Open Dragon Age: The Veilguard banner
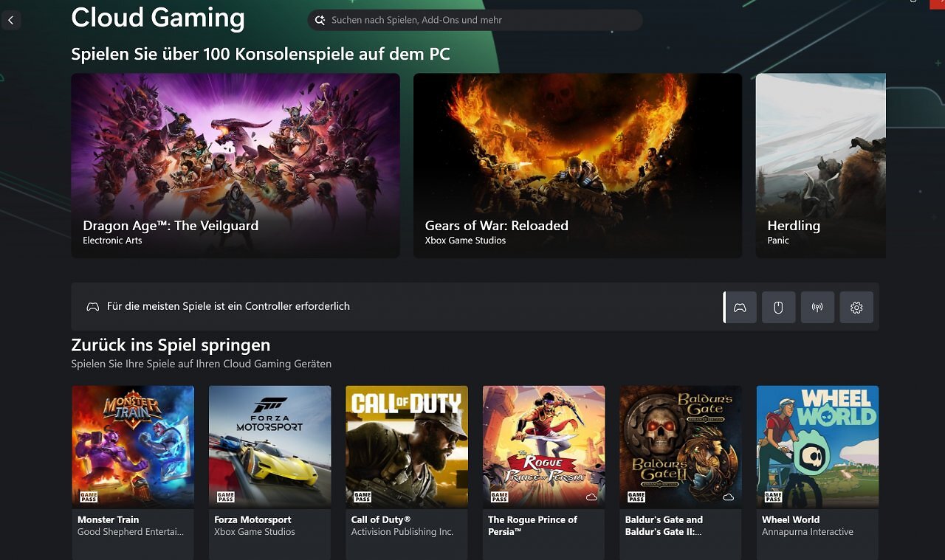The height and width of the screenshot is (560, 945). click(236, 165)
